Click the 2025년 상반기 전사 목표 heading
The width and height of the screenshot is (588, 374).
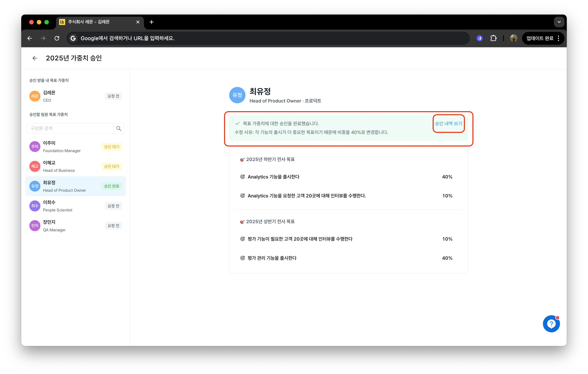click(270, 221)
